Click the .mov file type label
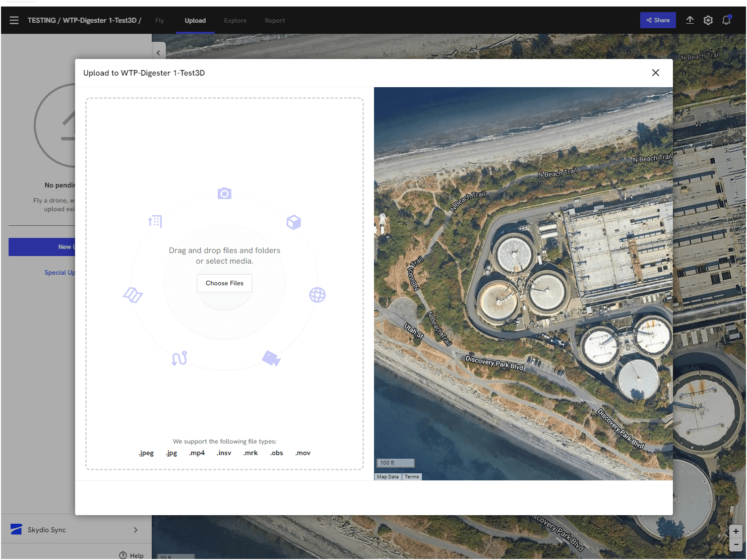This screenshot has height=560, width=747. tap(302, 453)
